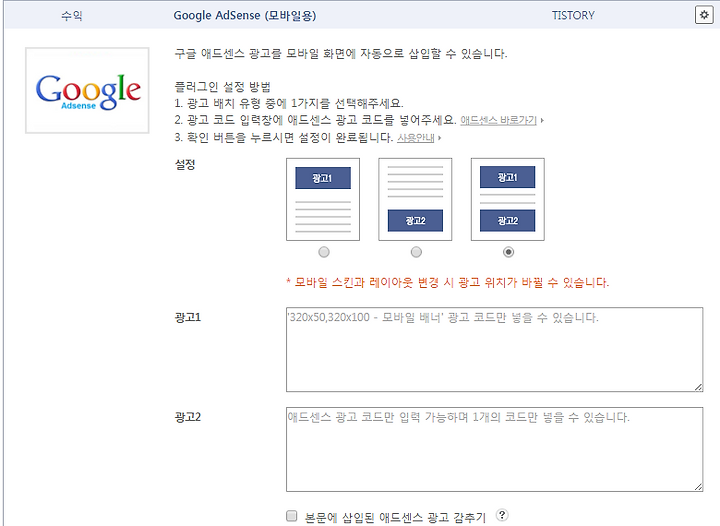Enable 본문에 삽입된 애드센스 광고 감추기 checkbox
The width and height of the screenshot is (720, 526).
click(292, 516)
